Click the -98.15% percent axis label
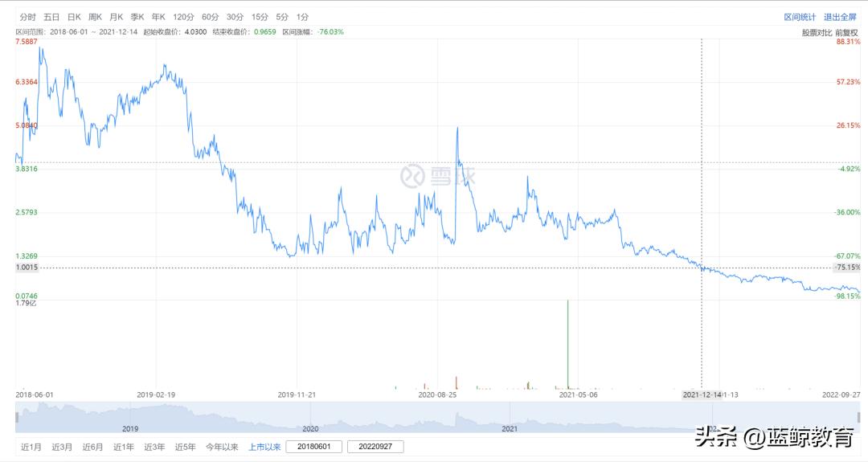 (848, 296)
